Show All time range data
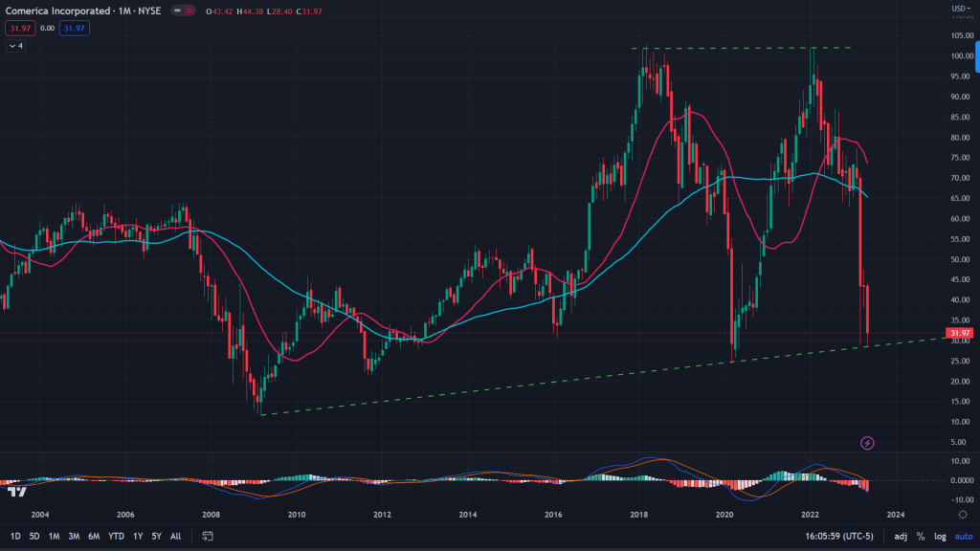 click(x=175, y=537)
